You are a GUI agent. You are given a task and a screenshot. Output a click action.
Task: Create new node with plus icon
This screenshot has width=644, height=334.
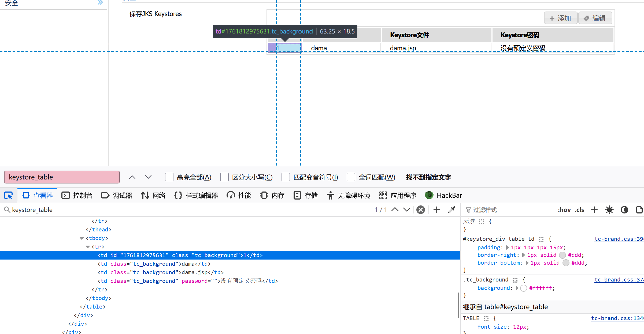tap(437, 210)
